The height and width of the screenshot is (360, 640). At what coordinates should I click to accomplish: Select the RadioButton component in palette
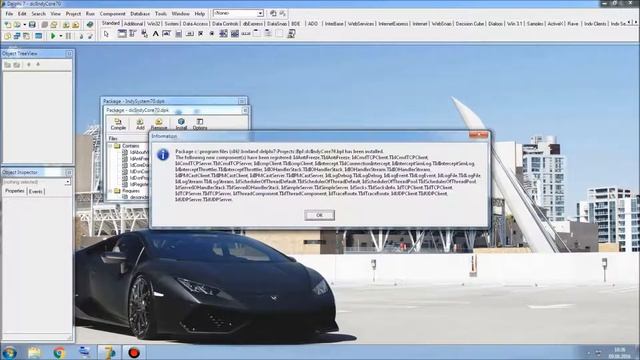point(211,34)
